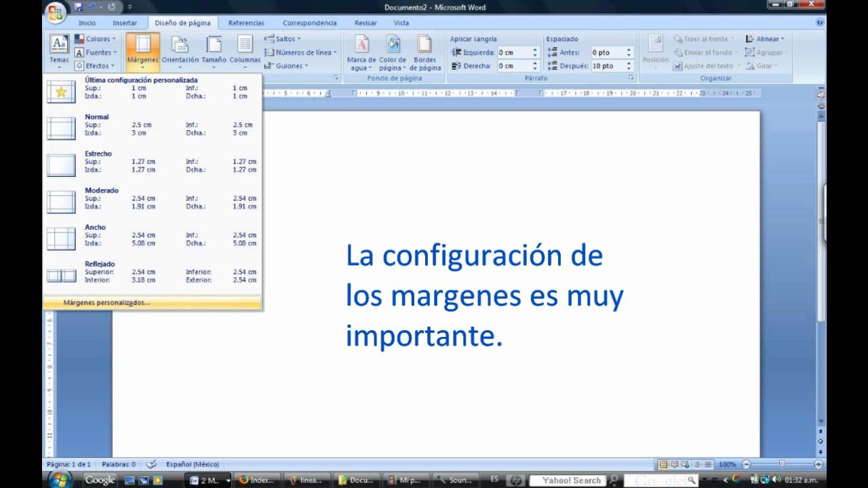The width and height of the screenshot is (868, 488).
Task: Expand the Alinear dropdown
Action: (765, 39)
